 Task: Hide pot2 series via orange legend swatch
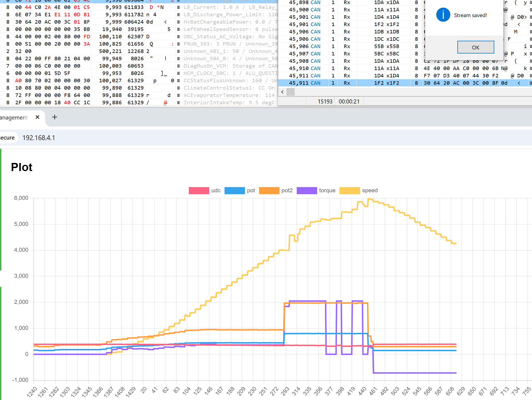click(269, 190)
